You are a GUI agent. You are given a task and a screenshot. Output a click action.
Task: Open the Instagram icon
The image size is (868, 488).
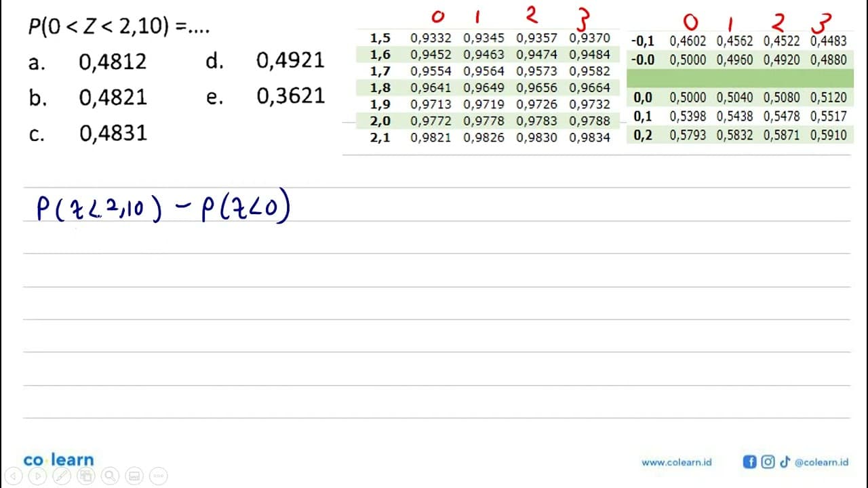coord(768,462)
